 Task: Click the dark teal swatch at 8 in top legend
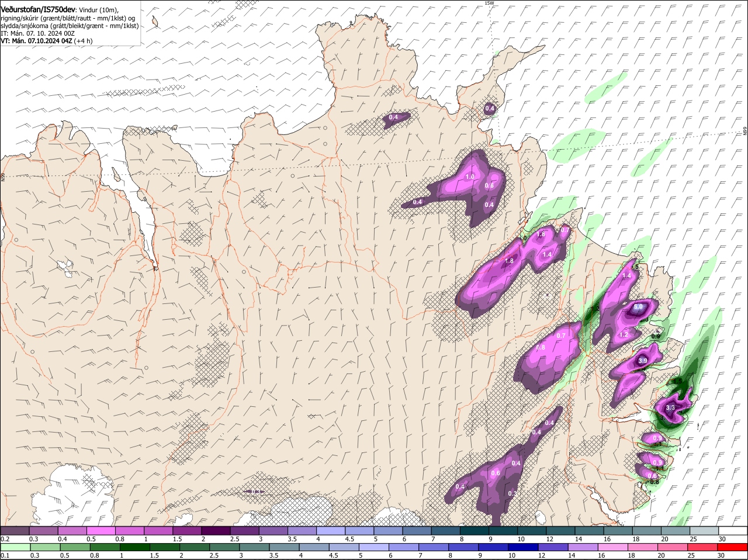click(x=473, y=530)
